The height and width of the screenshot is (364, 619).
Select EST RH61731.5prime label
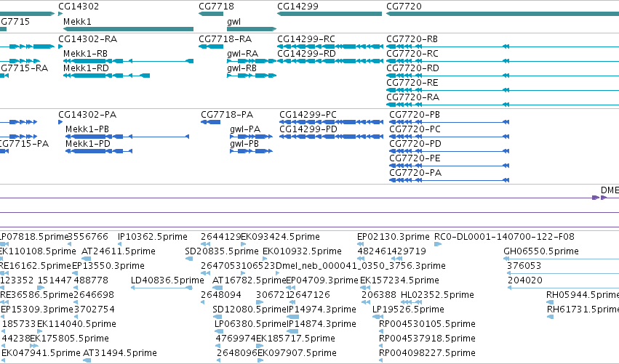point(583,310)
